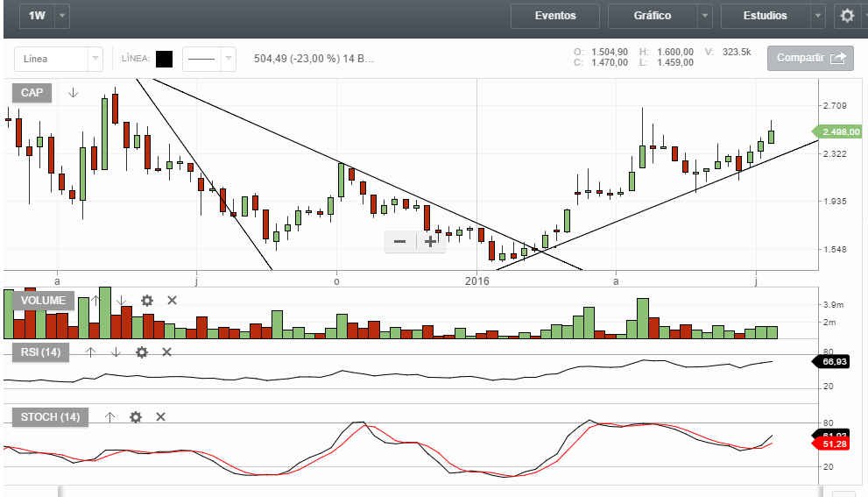Expand the Gráfico dropdown arrow

(705, 16)
